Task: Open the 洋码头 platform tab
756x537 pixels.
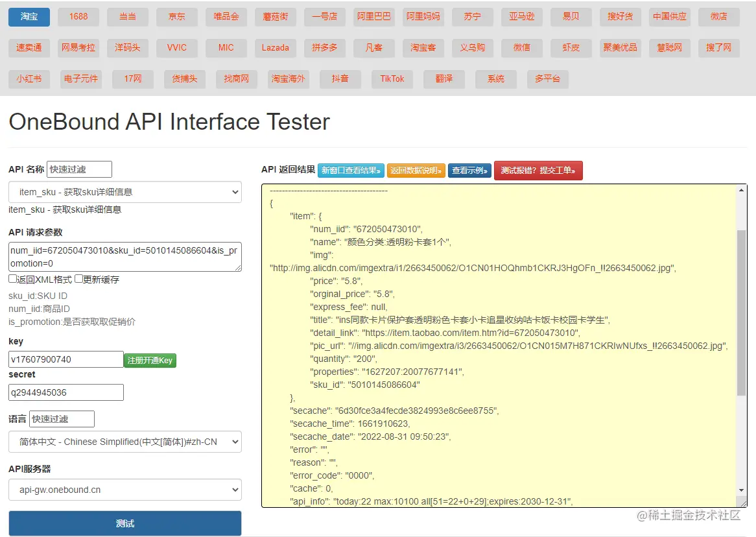Action: [127, 48]
